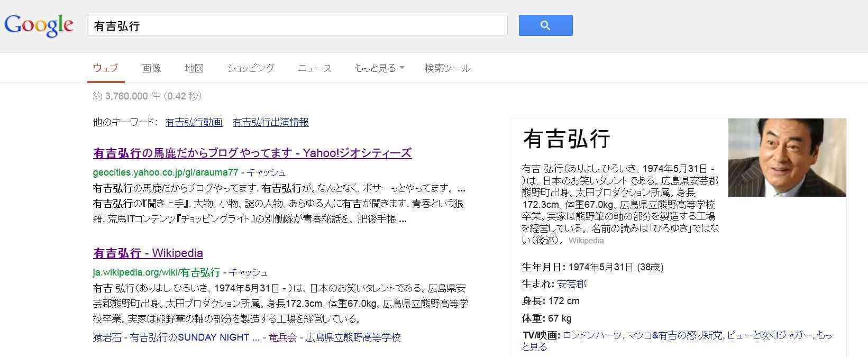Click ピューと吹く!ジャガー link
This screenshot has height=357, width=868.
(x=770, y=335)
